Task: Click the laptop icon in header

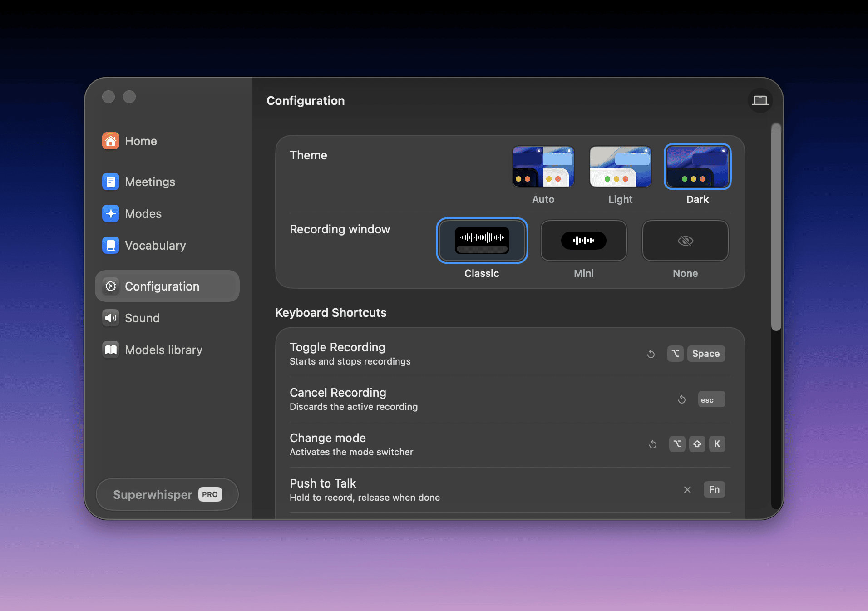Action: [x=760, y=100]
